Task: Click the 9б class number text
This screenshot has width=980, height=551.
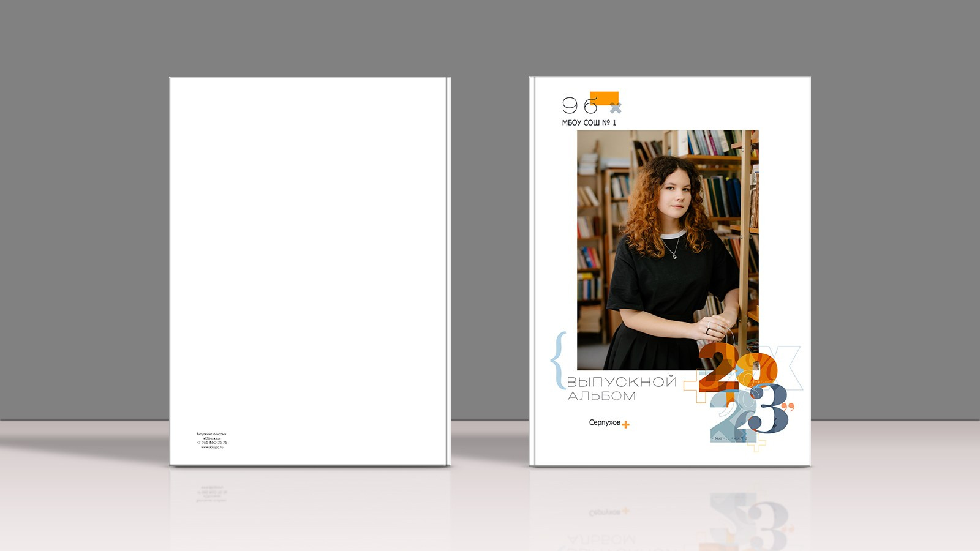Action: click(579, 106)
